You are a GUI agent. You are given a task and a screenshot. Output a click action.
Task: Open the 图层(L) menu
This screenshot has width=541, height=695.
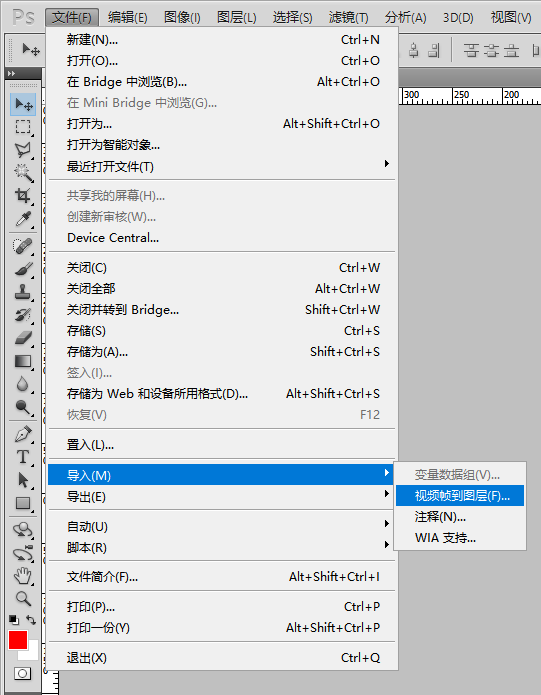[x=237, y=17]
